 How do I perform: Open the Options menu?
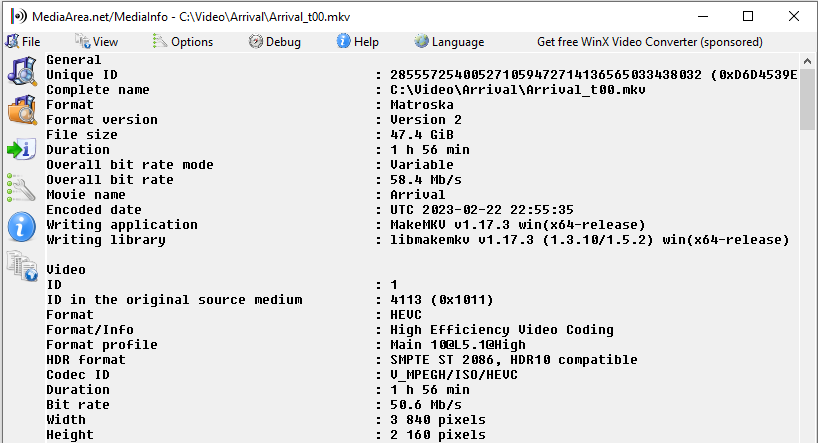click(x=183, y=42)
